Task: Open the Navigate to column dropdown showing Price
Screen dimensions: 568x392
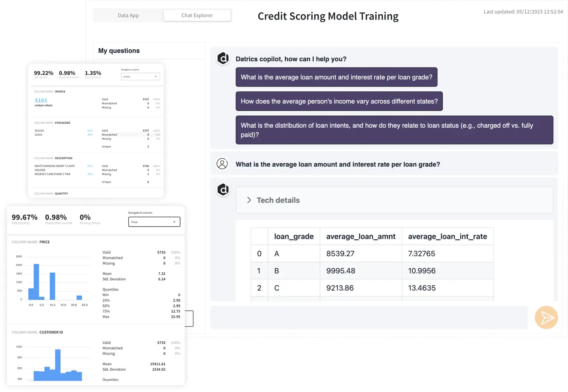Action: tap(154, 222)
